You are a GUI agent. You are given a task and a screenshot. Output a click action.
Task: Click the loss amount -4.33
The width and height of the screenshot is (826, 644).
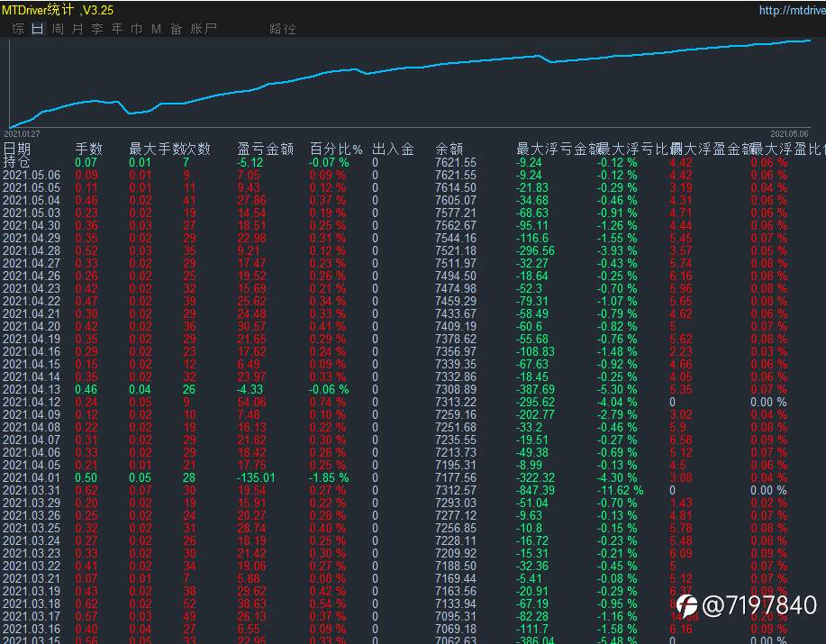point(250,390)
